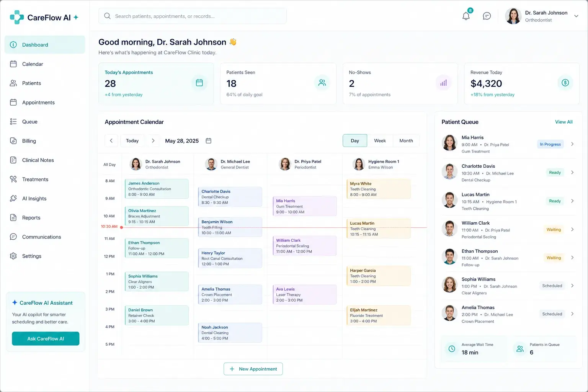Expand Amelia Thomas queue entry chevron

pos(572,314)
